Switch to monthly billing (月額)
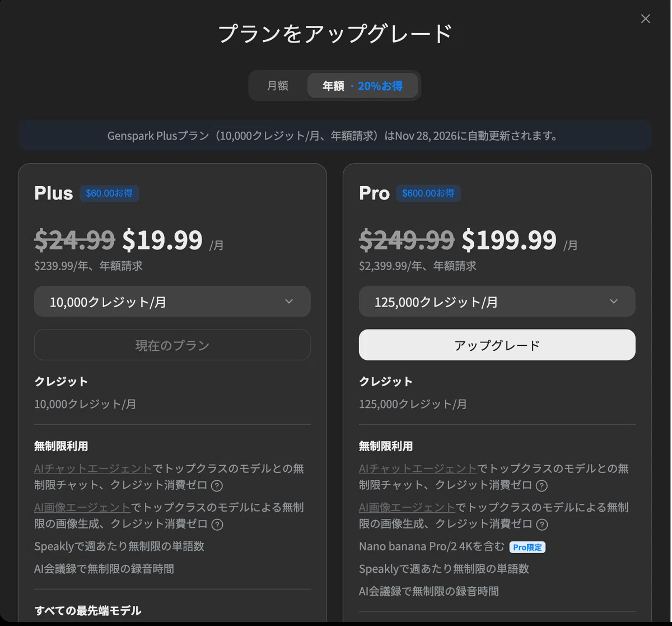The width and height of the screenshot is (672, 626). tap(278, 86)
